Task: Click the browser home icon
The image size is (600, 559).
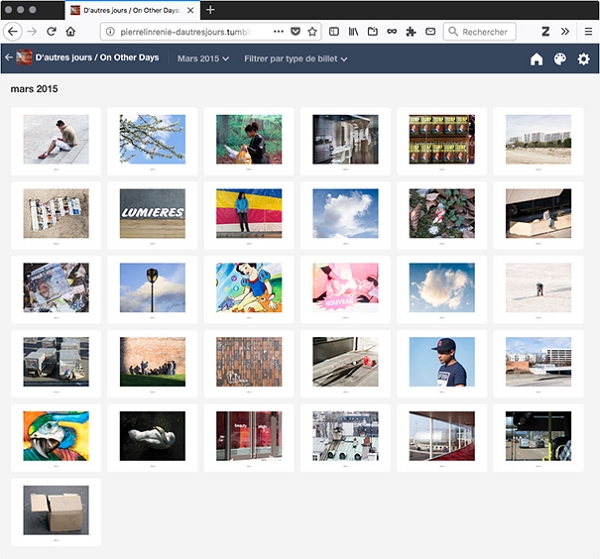Action: tap(70, 32)
